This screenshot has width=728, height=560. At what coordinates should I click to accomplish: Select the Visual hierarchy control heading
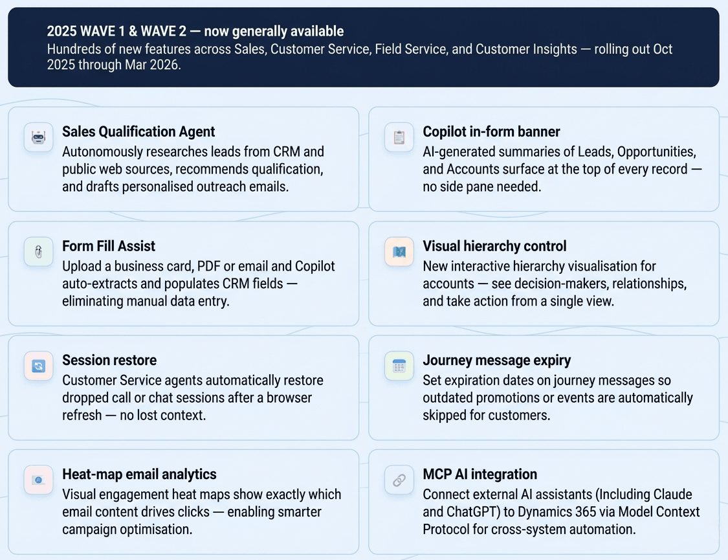point(494,246)
